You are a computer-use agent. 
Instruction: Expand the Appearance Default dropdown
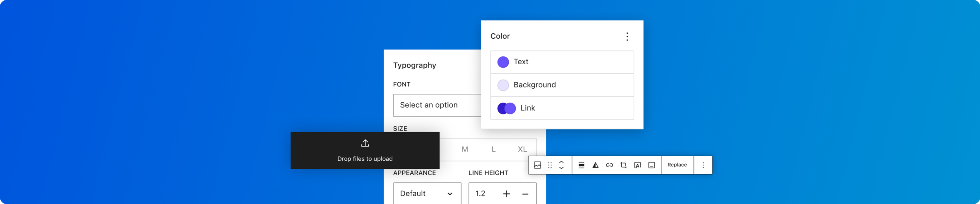pos(427,194)
